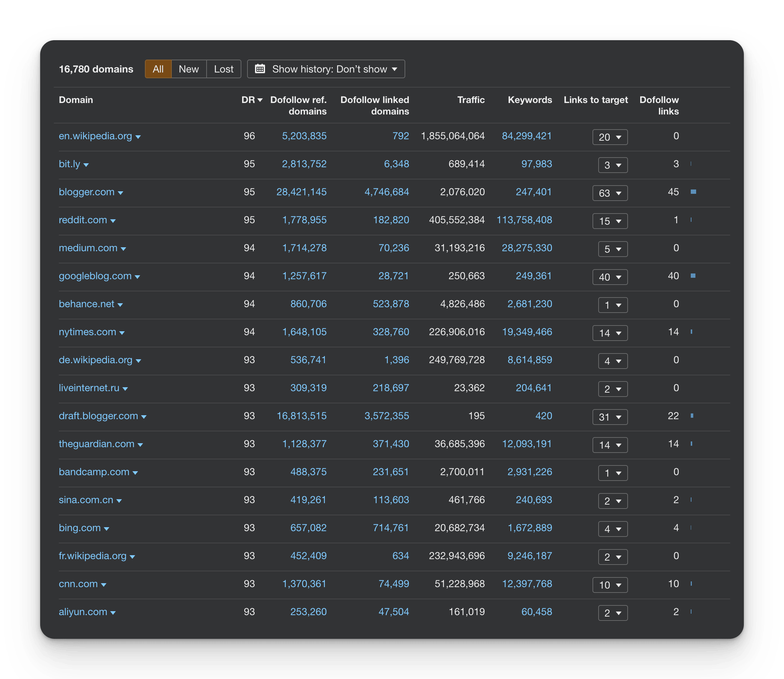Switch to the Lost domains tab
Viewport: 784px width, 679px height.
(x=224, y=69)
